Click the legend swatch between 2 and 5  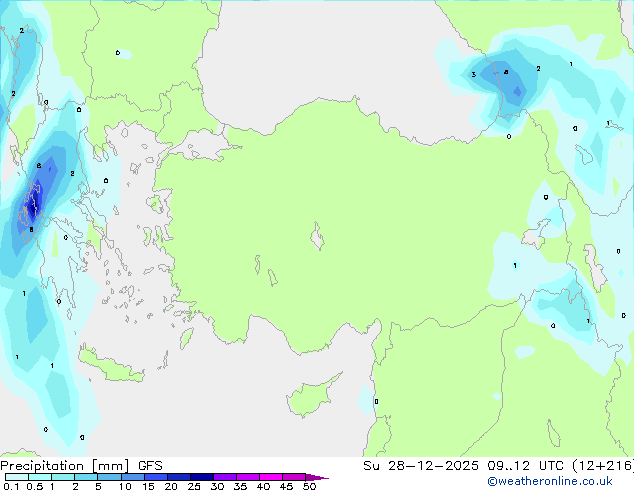[x=86, y=477]
